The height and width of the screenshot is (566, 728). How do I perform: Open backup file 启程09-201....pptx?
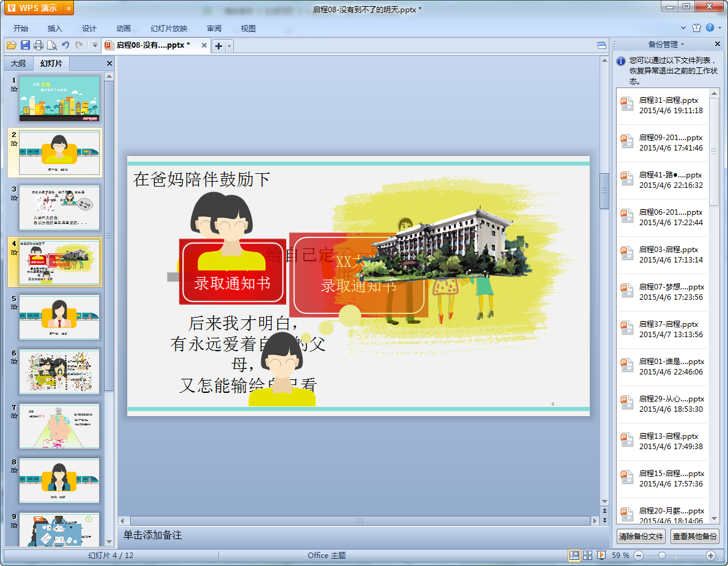[663, 143]
